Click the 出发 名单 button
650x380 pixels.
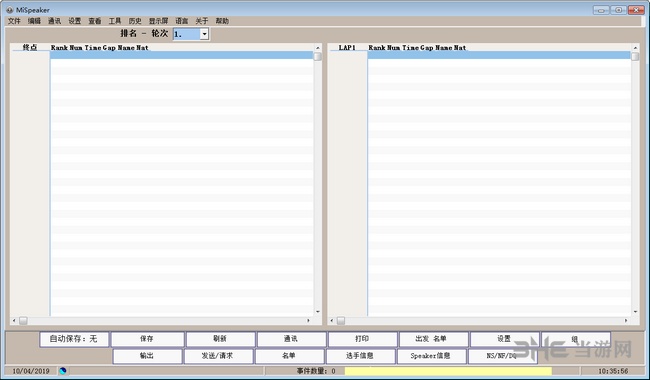click(433, 339)
